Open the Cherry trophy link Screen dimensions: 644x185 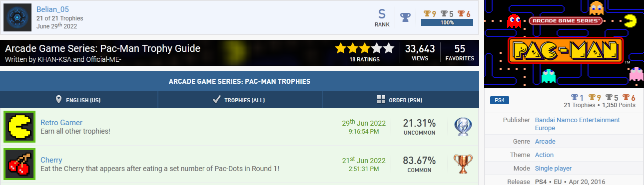(51, 160)
